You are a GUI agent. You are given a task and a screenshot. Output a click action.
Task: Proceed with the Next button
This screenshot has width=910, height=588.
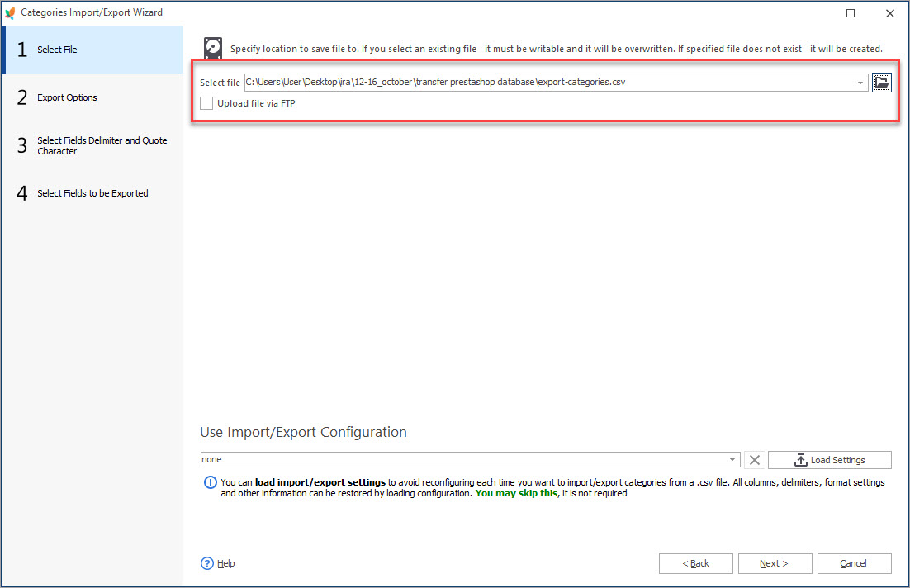(x=775, y=563)
